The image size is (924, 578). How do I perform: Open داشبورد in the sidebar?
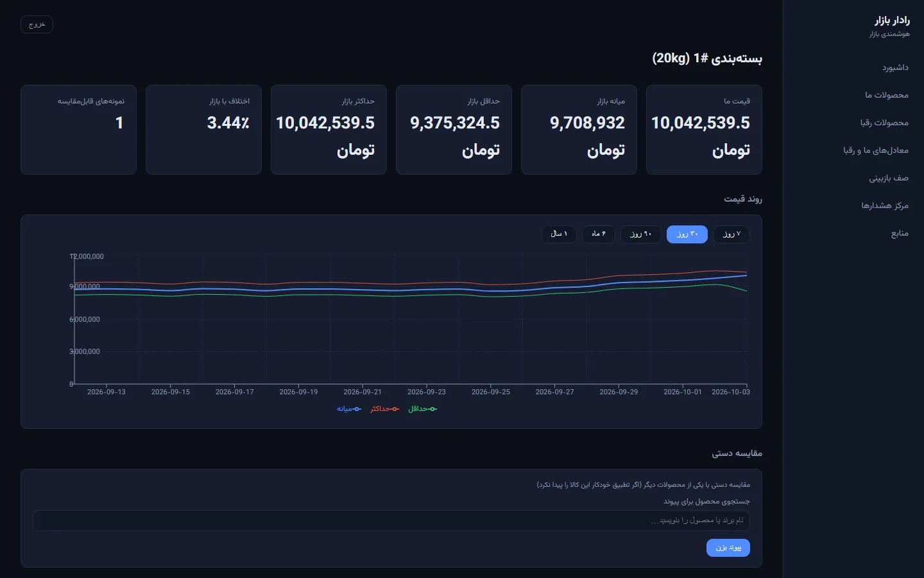tap(895, 67)
